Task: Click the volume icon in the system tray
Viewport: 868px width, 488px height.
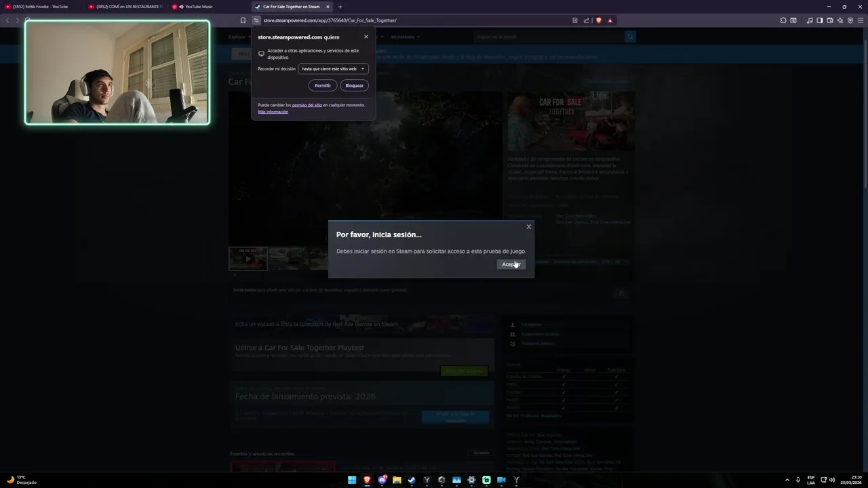Action: (x=832, y=480)
